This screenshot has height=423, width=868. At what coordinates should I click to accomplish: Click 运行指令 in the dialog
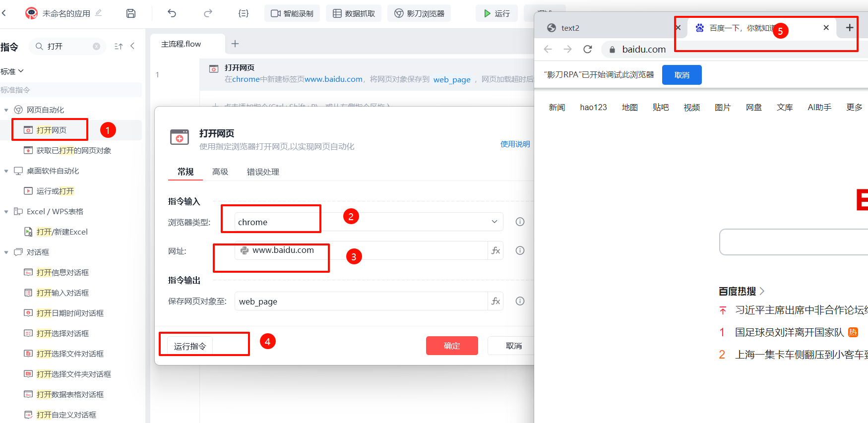[x=190, y=346]
